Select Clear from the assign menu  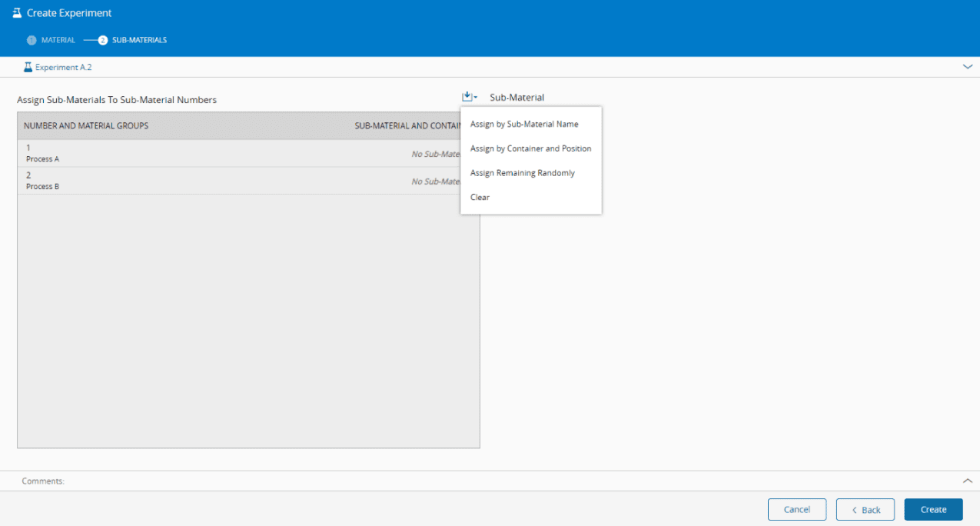(x=480, y=198)
